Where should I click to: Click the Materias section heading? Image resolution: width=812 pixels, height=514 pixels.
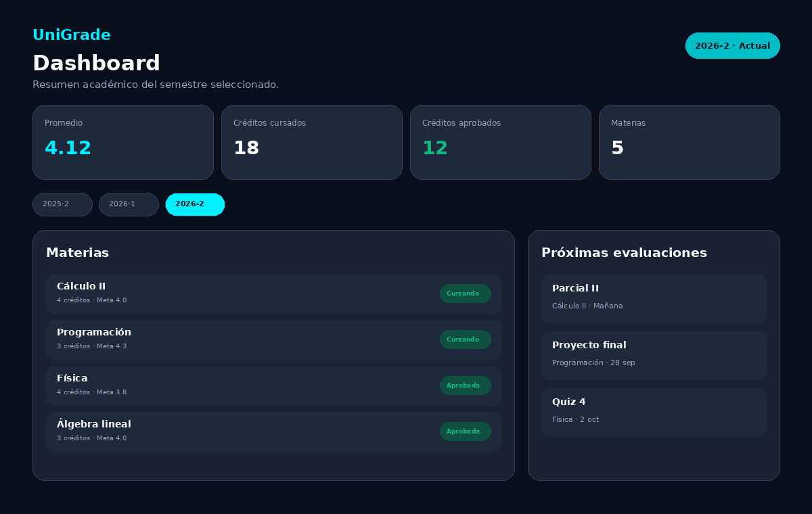77,252
